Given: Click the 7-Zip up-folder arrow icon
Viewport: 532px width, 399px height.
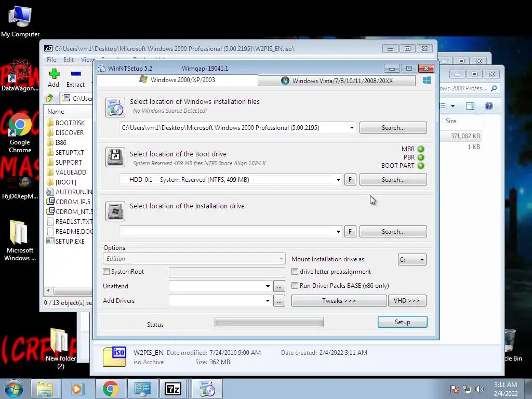Looking at the screenshot, I should [x=50, y=98].
